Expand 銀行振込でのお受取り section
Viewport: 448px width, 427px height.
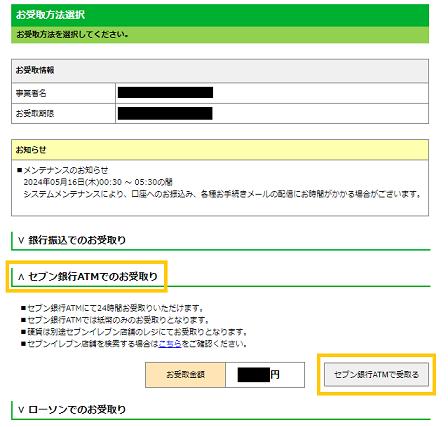[72, 240]
